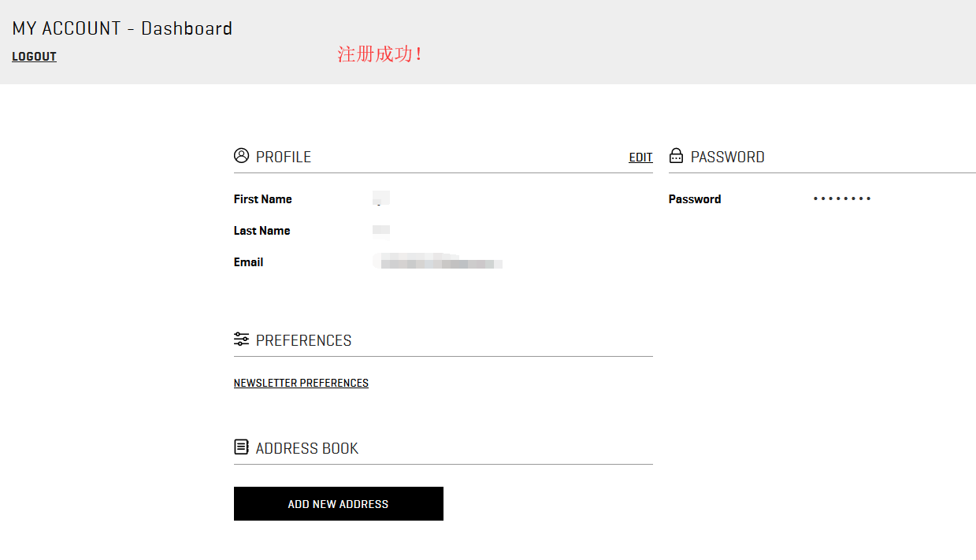Log out via the LOGOUT link

[x=34, y=57]
